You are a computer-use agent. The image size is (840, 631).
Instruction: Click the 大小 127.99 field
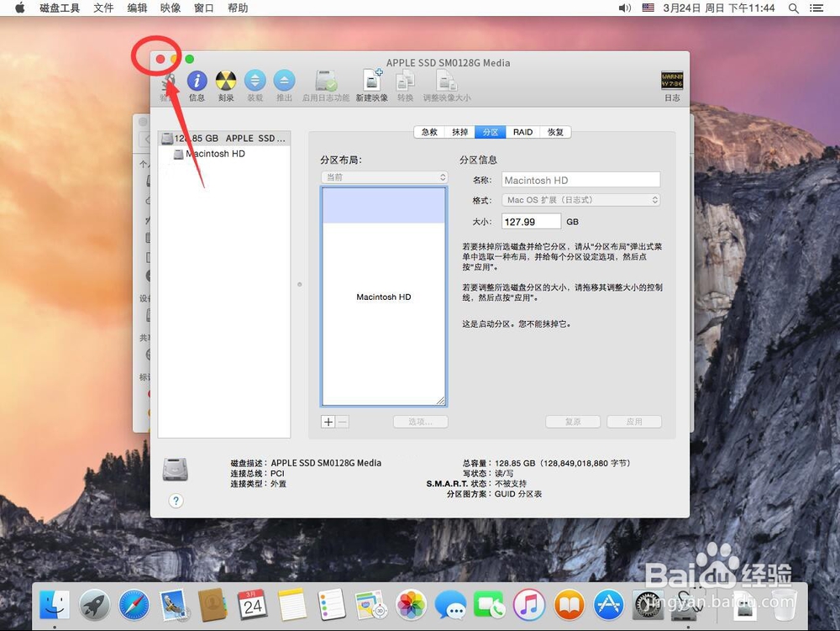[x=531, y=221]
